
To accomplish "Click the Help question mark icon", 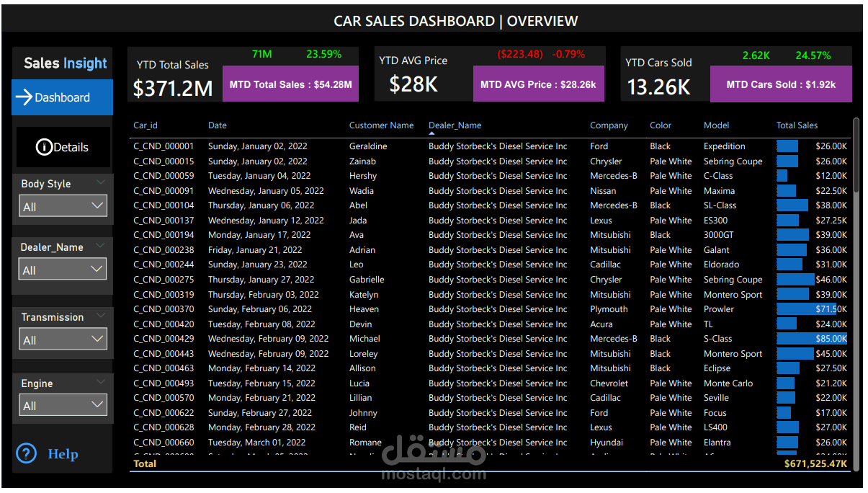I will (26, 453).
